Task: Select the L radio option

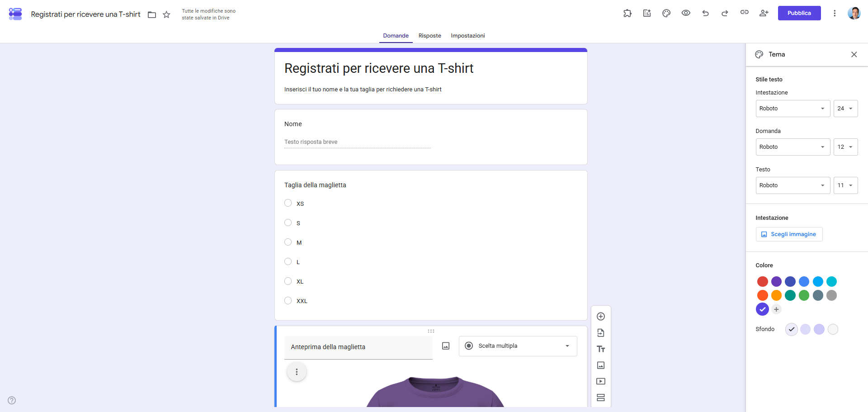Action: [288, 261]
